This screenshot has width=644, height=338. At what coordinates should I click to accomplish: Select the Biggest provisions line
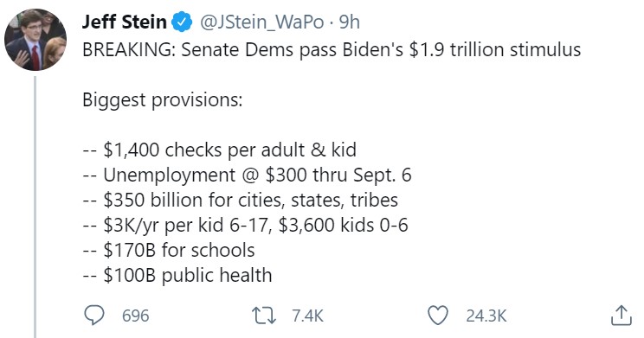pos(162,100)
